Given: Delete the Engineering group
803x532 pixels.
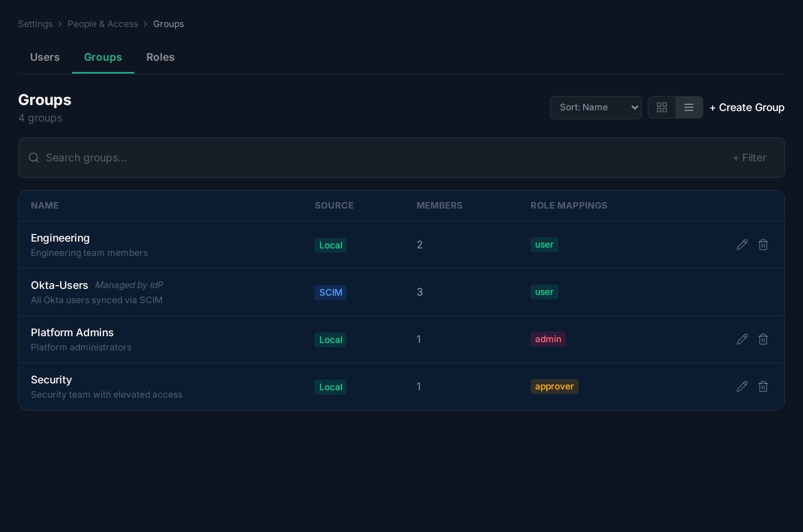Looking at the screenshot, I should click(x=763, y=245).
